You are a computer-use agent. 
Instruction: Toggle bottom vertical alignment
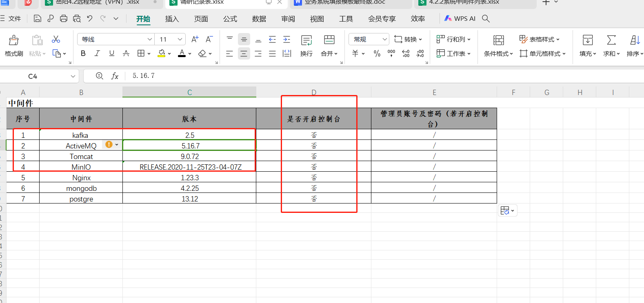coord(258,39)
